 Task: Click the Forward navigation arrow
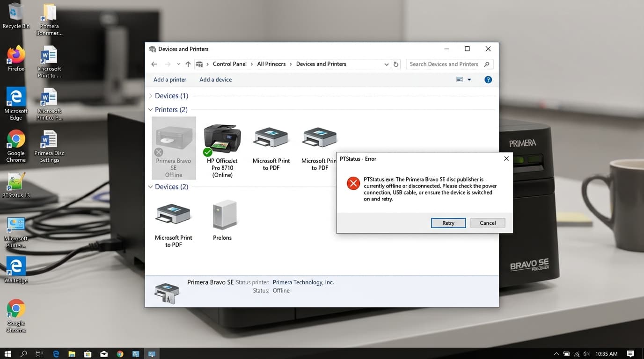pos(168,64)
